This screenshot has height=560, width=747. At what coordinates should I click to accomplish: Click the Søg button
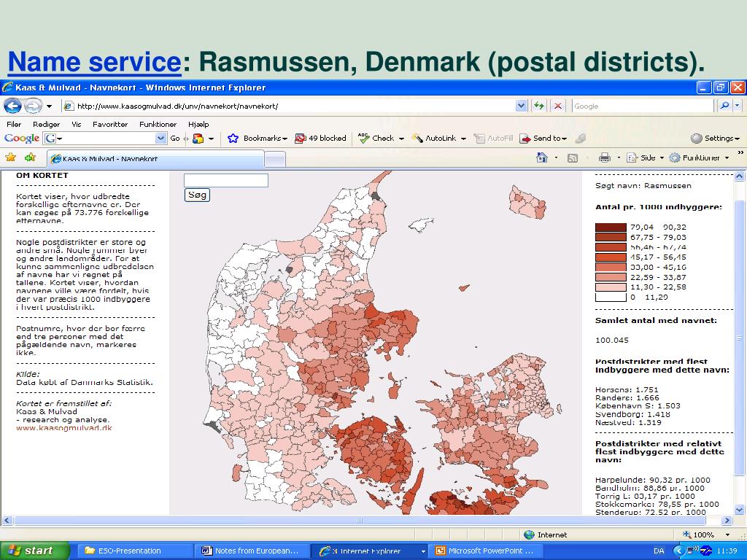197,195
